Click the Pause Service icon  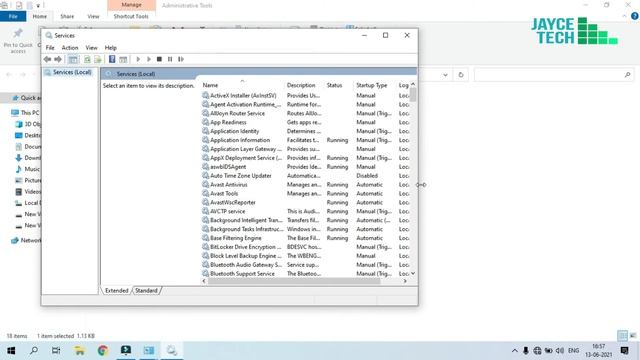tap(170, 60)
